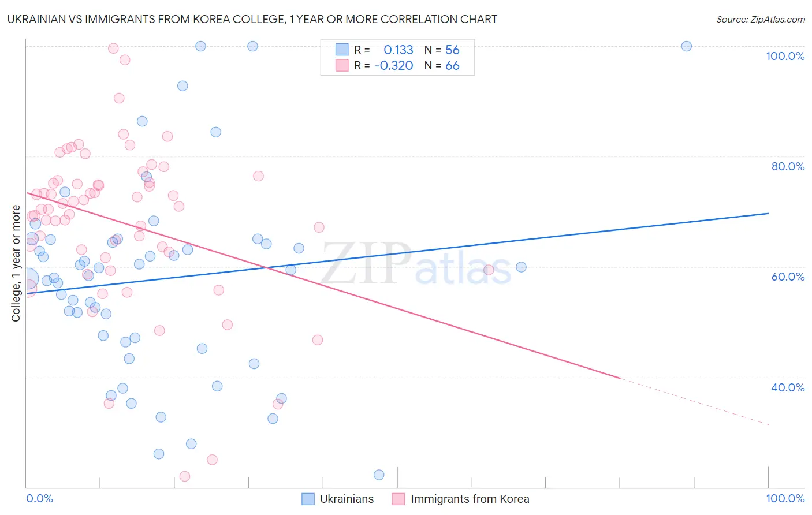This screenshot has height=515, width=812.
Task: Click the blue data point near top right
Action: [x=686, y=46]
